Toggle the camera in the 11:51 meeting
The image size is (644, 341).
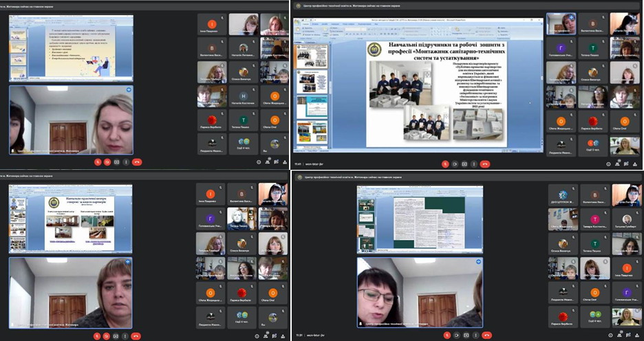(x=455, y=335)
